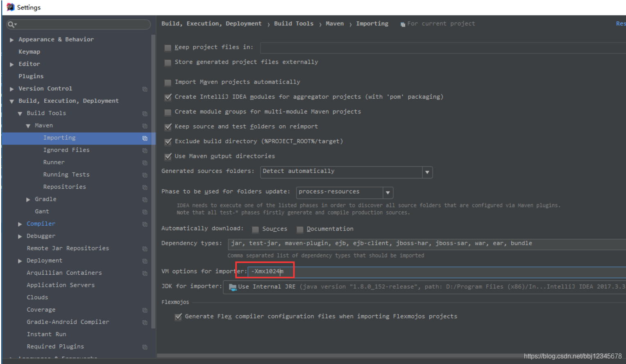Click Maven in the breadcrumb path
626x364 pixels.
pyautogui.click(x=335, y=24)
